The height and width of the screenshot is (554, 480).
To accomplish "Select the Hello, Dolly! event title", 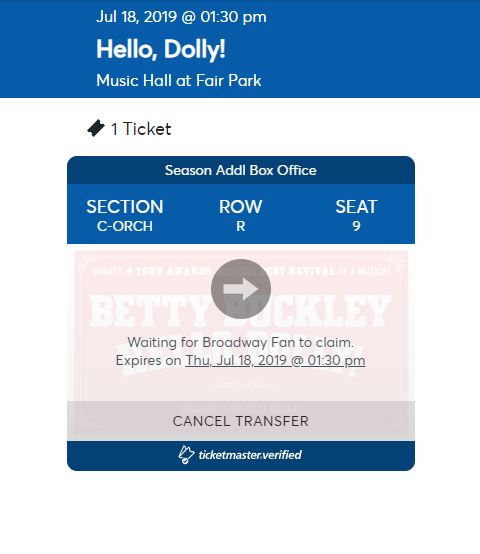I will click(x=161, y=49).
